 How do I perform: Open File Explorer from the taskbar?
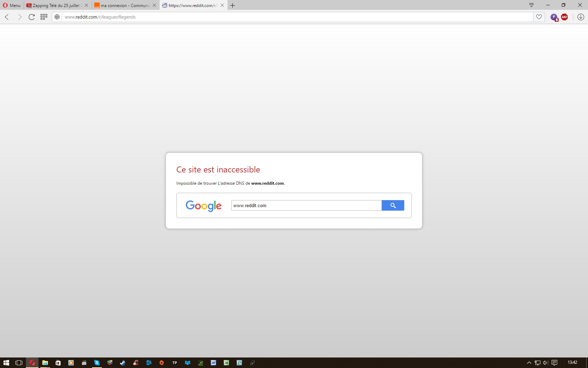pos(45,363)
